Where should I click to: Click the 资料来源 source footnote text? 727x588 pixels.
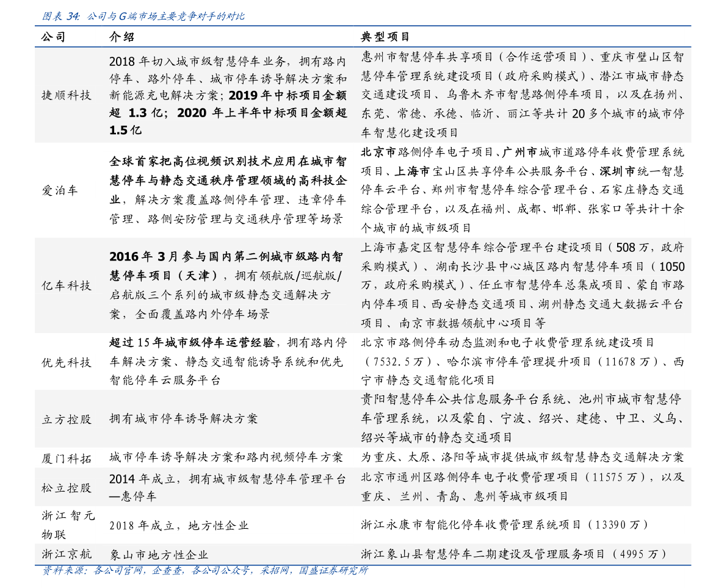[204, 571]
